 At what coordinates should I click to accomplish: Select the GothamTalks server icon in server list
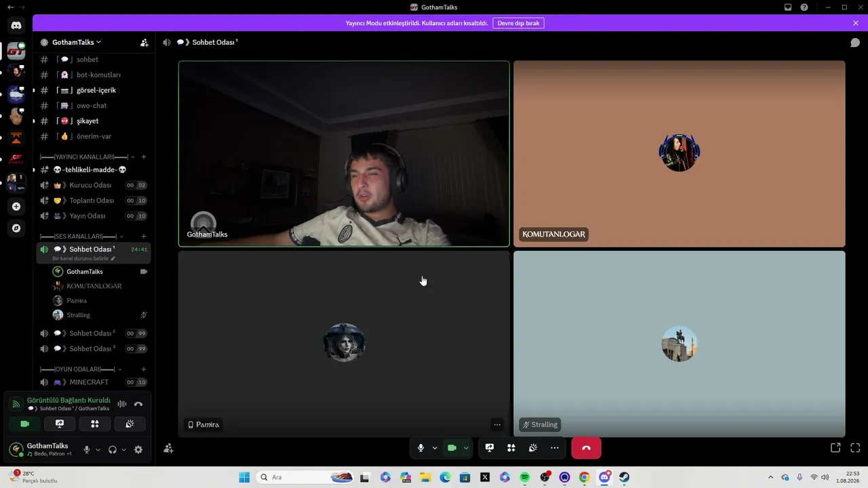(x=16, y=51)
